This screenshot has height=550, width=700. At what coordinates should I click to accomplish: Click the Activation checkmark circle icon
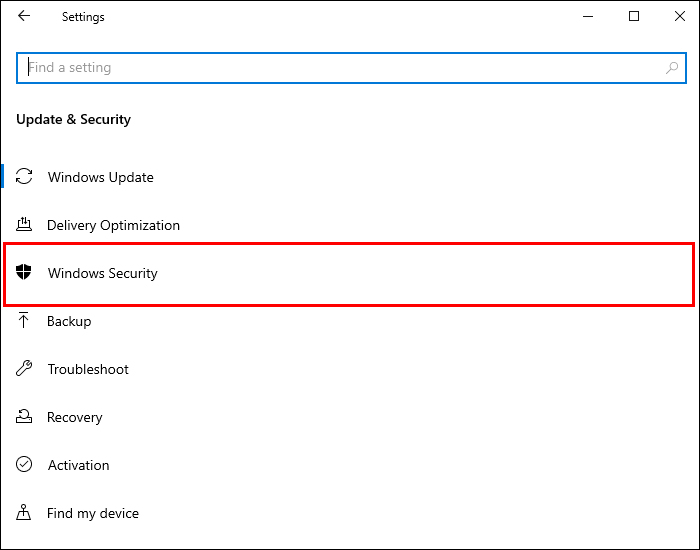25,465
